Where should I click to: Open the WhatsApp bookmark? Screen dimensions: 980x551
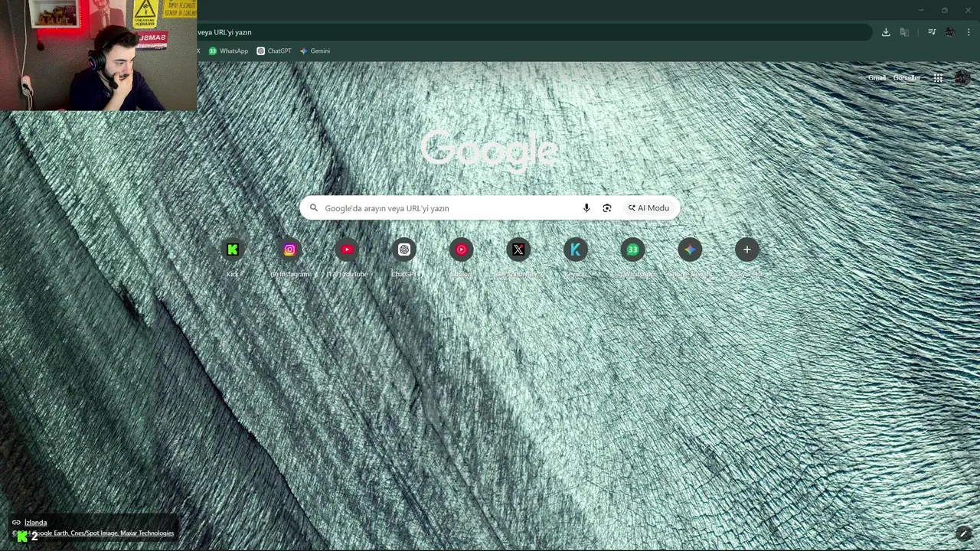pos(228,51)
